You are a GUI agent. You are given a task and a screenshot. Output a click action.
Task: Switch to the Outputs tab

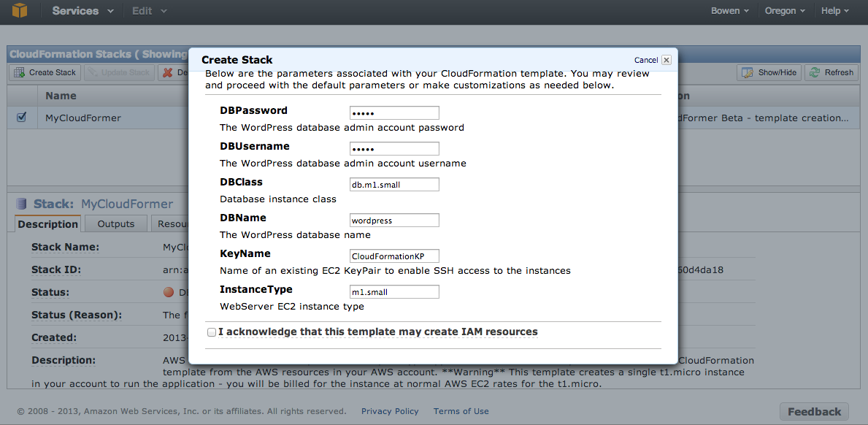115,224
